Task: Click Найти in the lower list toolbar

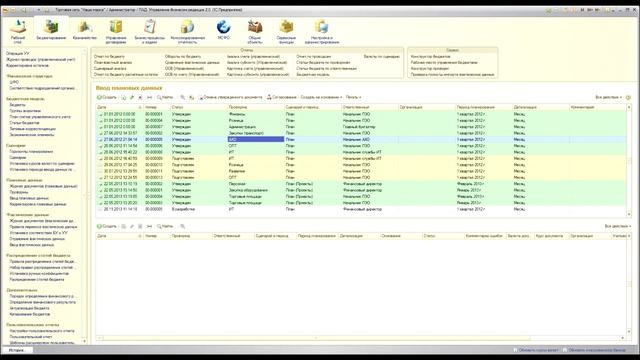Action: 165,226
